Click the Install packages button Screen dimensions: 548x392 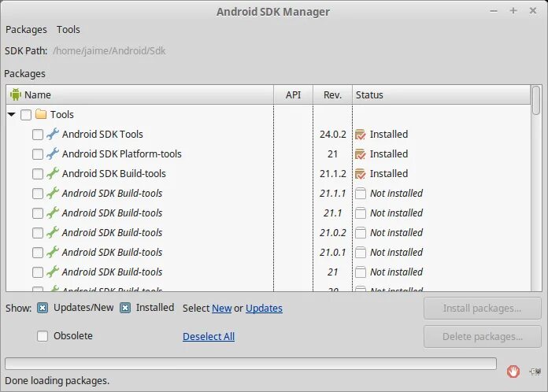click(483, 308)
